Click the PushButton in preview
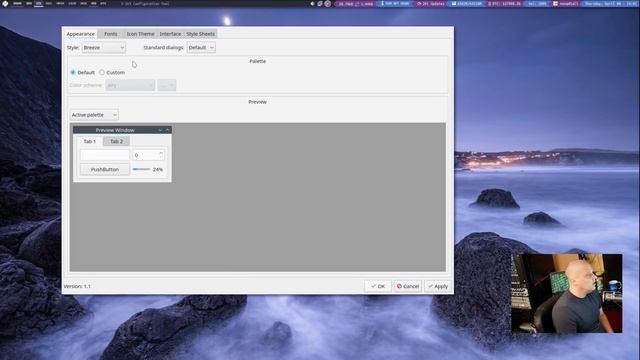The width and height of the screenshot is (640, 360). [105, 169]
